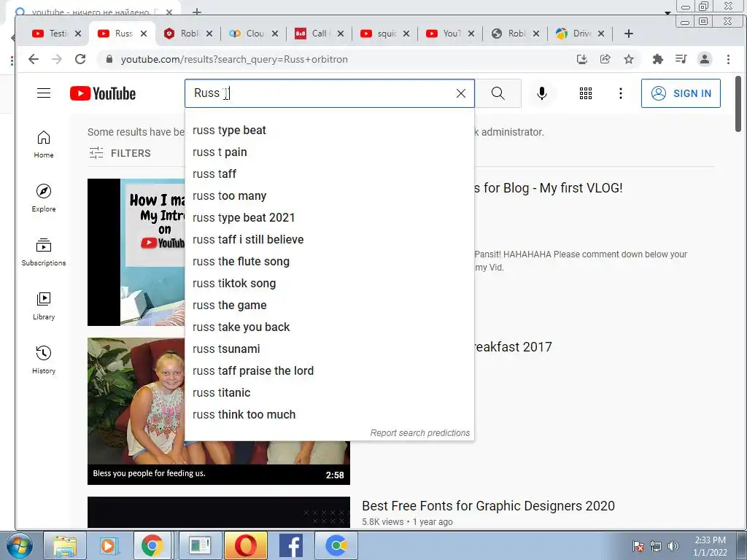This screenshot has height=560, width=747.
Task: View site info via the lock icon
Action: tap(109, 59)
